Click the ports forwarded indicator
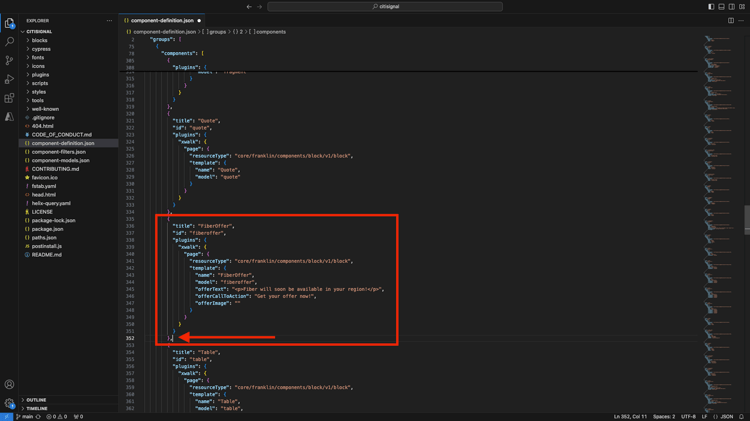 click(x=78, y=417)
